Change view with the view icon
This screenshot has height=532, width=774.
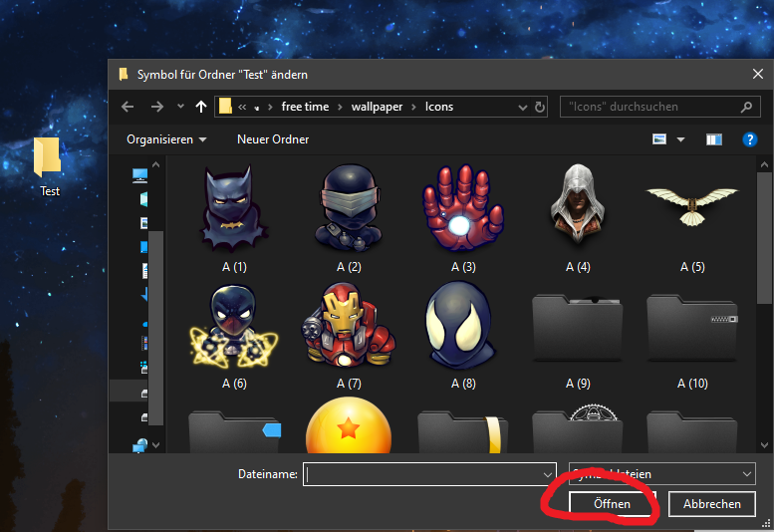[659, 139]
